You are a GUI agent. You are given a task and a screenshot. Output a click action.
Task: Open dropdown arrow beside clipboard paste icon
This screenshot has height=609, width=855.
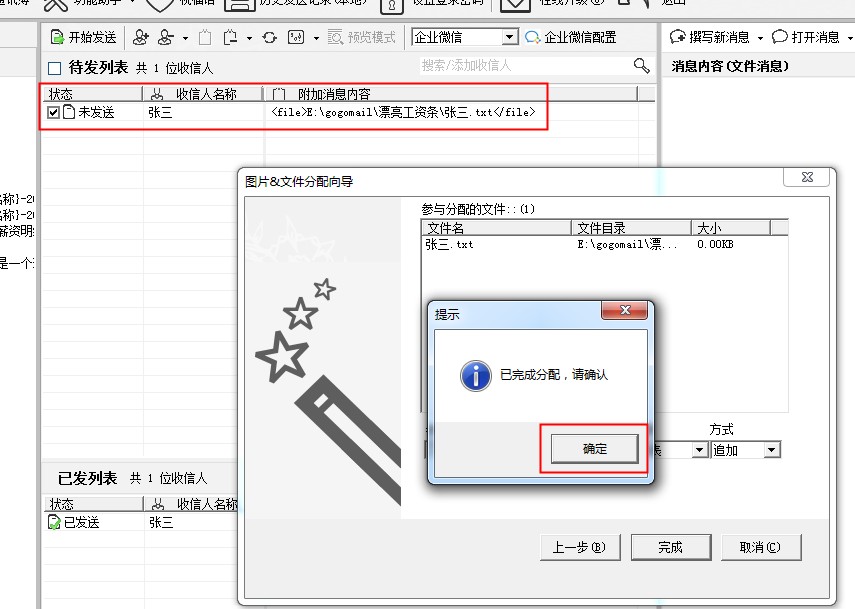(x=249, y=38)
